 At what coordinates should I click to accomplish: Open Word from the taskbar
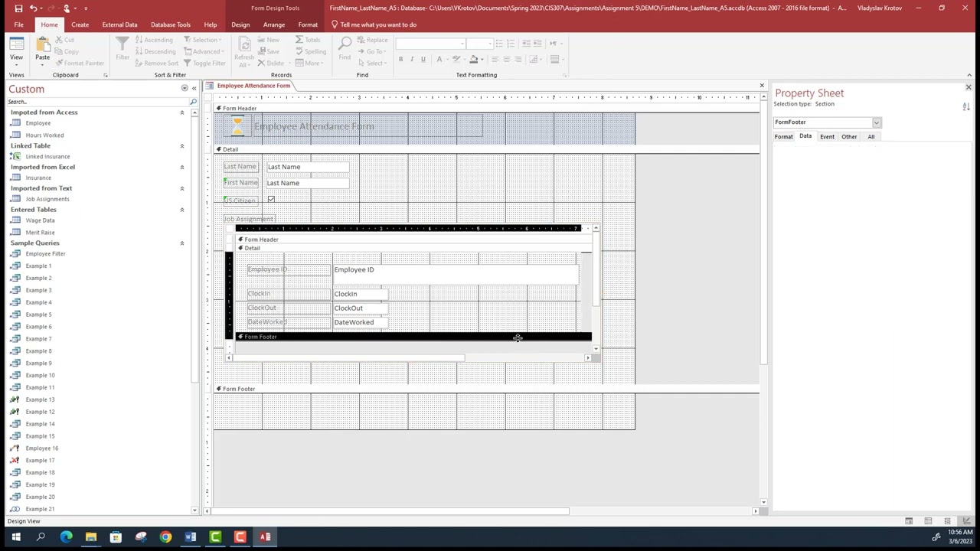pos(190,537)
